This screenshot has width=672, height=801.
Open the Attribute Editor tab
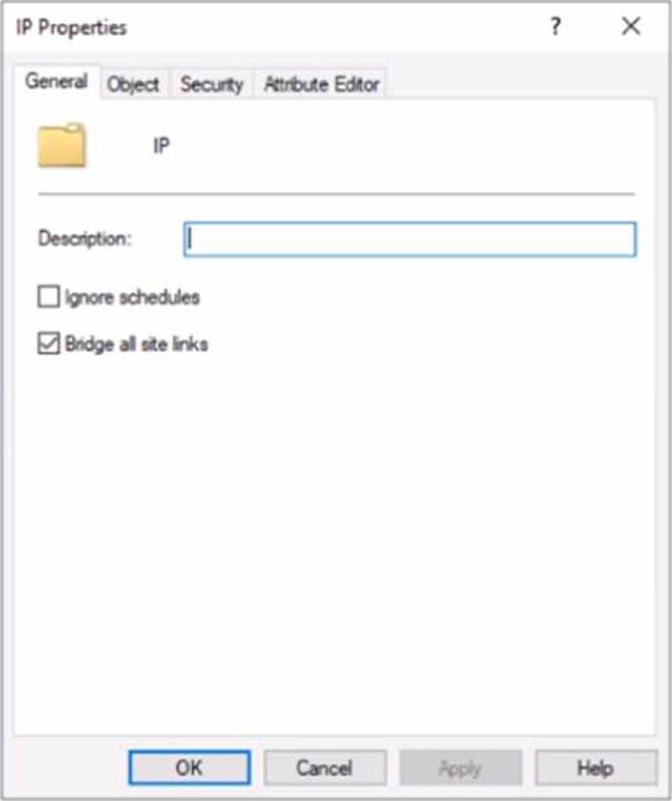[x=322, y=84]
